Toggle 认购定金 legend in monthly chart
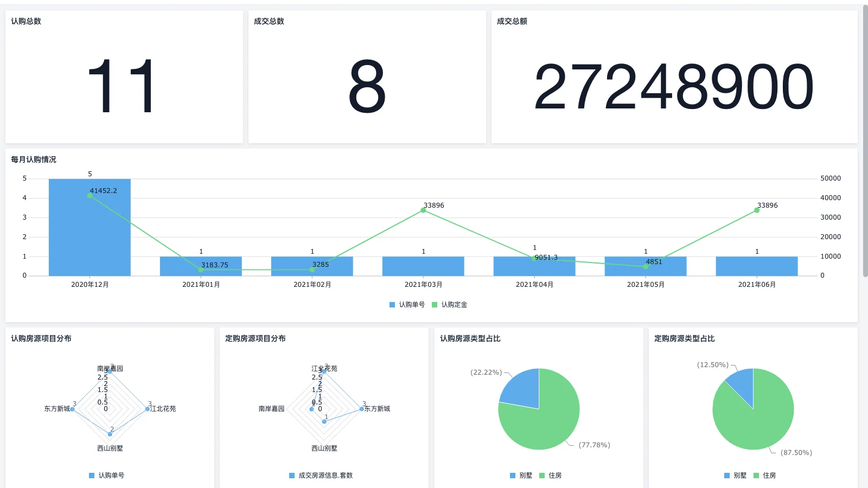The image size is (868, 488). (449, 305)
